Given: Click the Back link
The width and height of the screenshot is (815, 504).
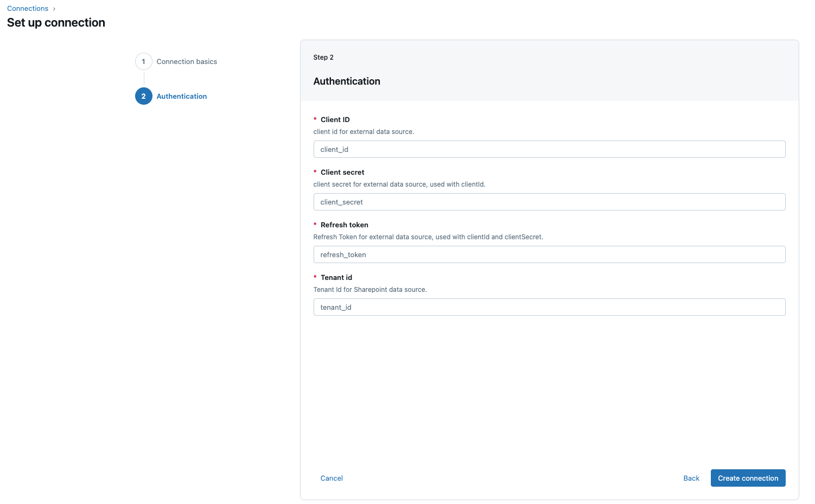Looking at the screenshot, I should pos(691,478).
